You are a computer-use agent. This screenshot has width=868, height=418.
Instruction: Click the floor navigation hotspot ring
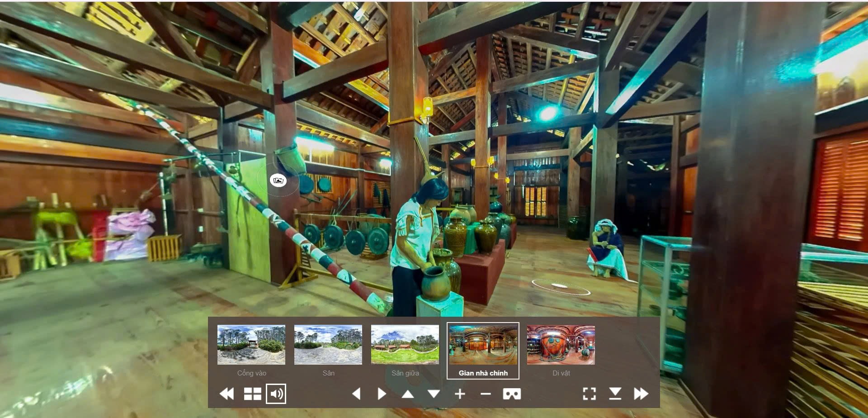tap(561, 286)
